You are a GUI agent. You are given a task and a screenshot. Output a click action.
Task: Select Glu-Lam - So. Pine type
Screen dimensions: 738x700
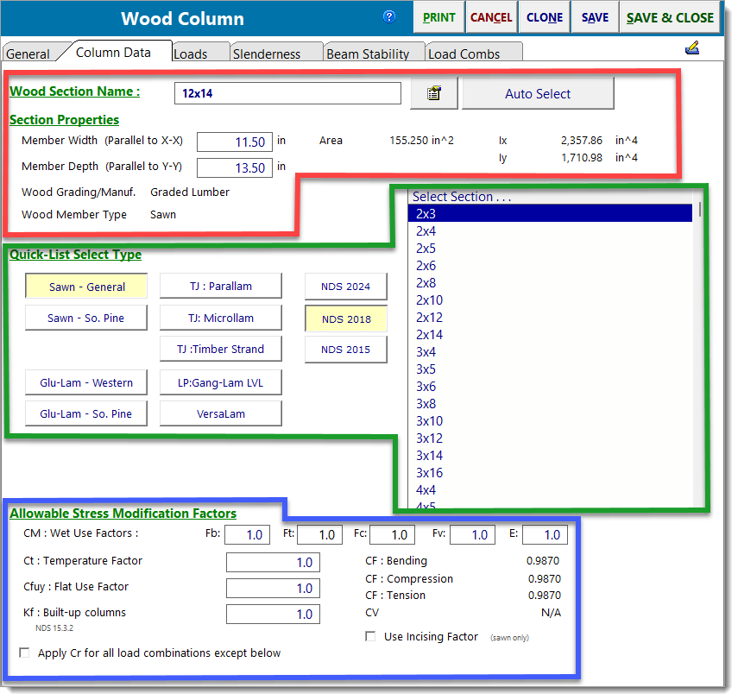tap(85, 413)
